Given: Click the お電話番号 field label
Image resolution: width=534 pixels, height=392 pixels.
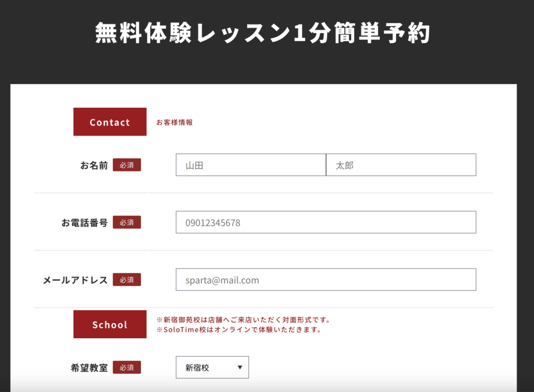Looking at the screenshot, I should [x=84, y=223].
